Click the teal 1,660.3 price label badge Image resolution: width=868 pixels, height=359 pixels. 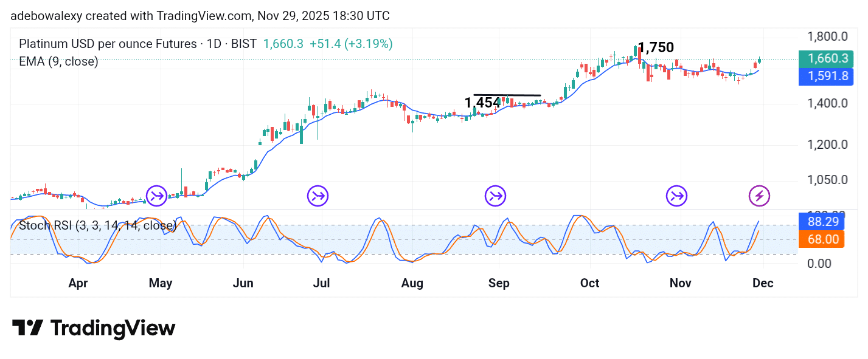pyautogui.click(x=825, y=58)
